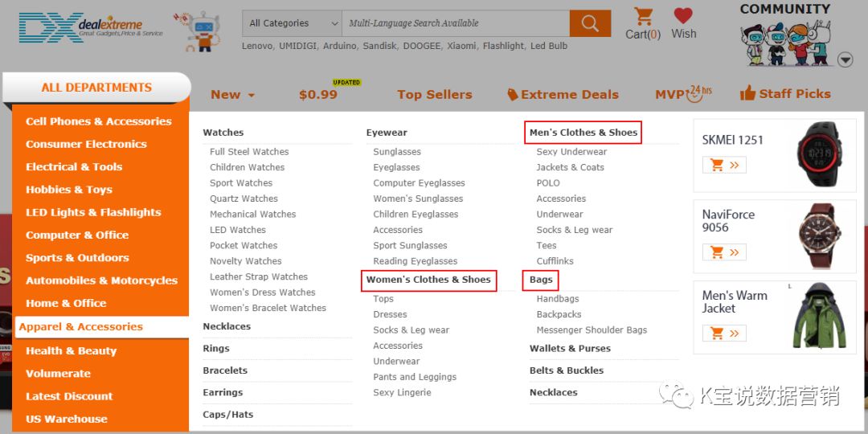Open the Full Steel Watches link
Image resolution: width=868 pixels, height=434 pixels.
tap(249, 152)
